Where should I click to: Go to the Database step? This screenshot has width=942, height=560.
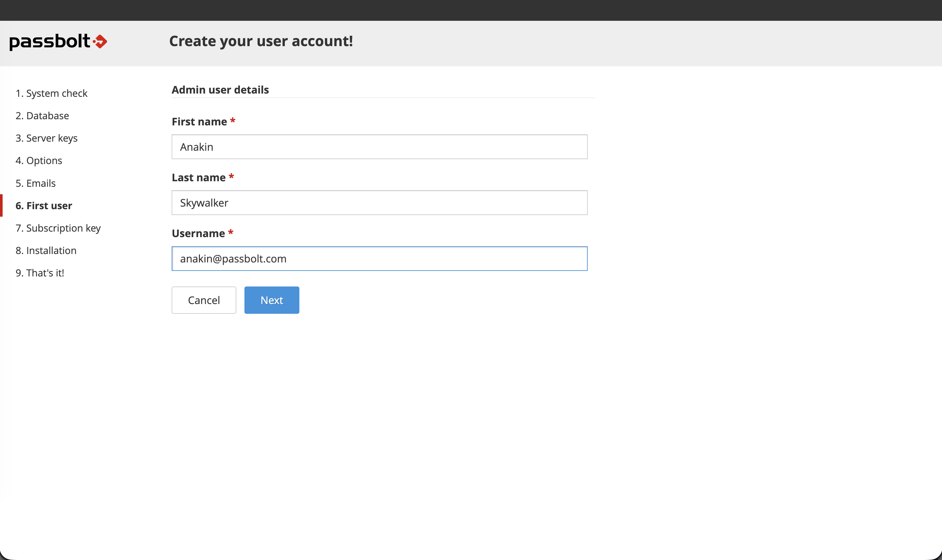point(42,115)
